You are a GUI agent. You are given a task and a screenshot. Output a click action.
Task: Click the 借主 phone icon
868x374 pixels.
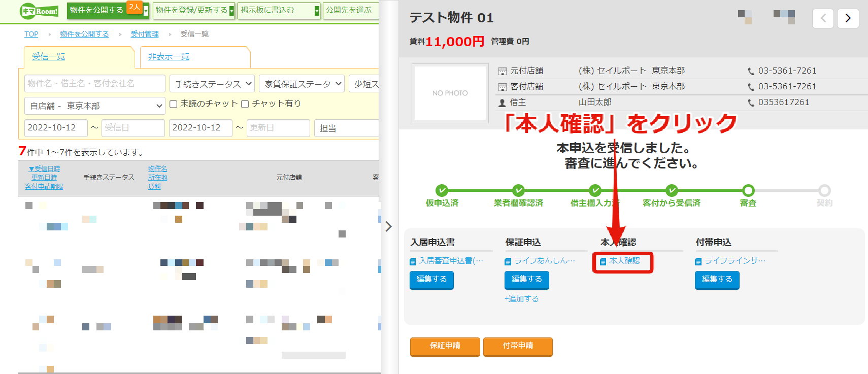click(x=751, y=103)
